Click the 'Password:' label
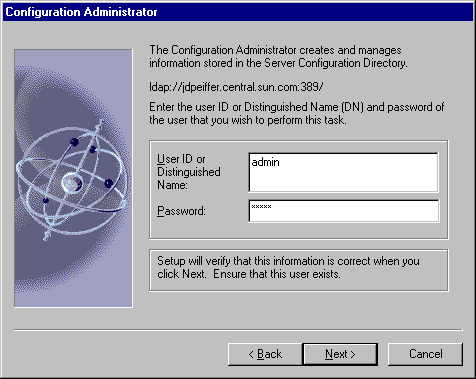This screenshot has width=476, height=379. coord(181,211)
